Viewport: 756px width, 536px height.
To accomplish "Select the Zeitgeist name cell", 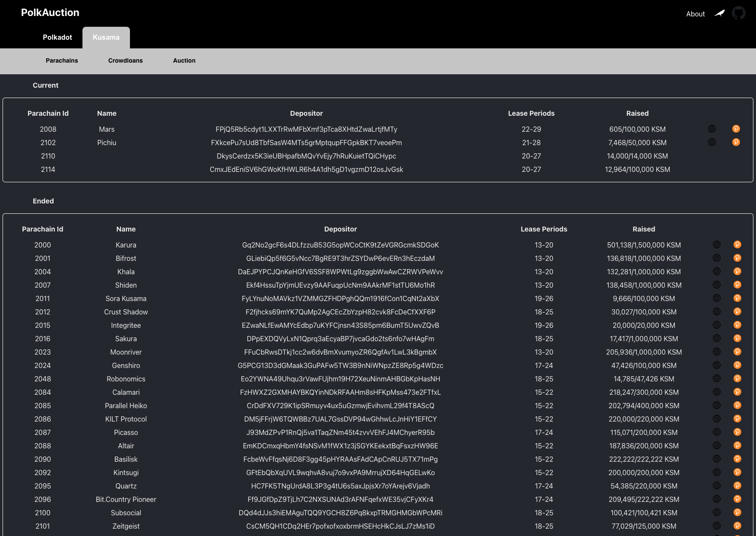I will tap(126, 526).
